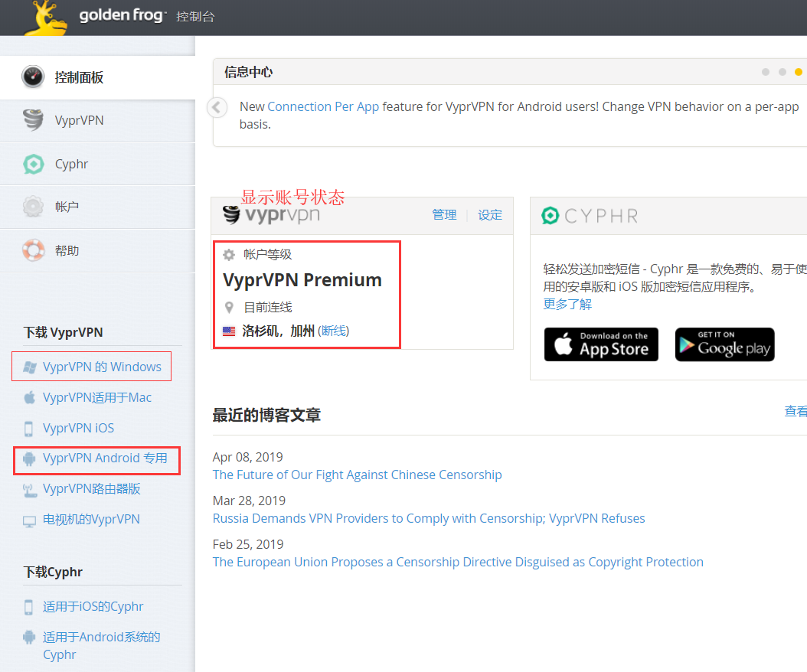
Task: Open the Cyphr app icon in sidebar
Action: pyautogui.click(x=33, y=164)
